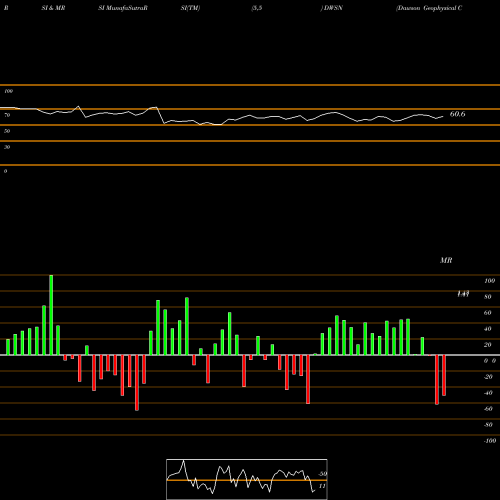500x500 pixels.
Task: Click the value 11 in mini chart
Action: [322, 486]
